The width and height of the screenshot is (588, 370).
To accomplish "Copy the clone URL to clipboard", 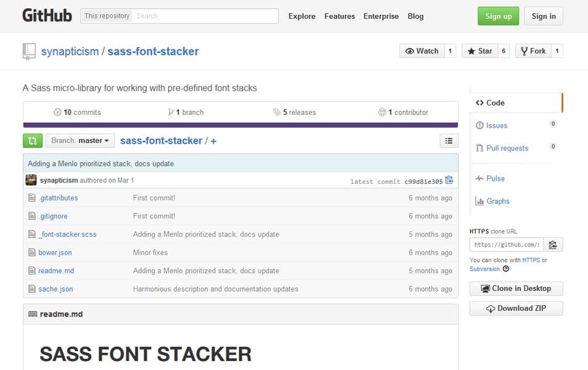I will pyautogui.click(x=553, y=244).
